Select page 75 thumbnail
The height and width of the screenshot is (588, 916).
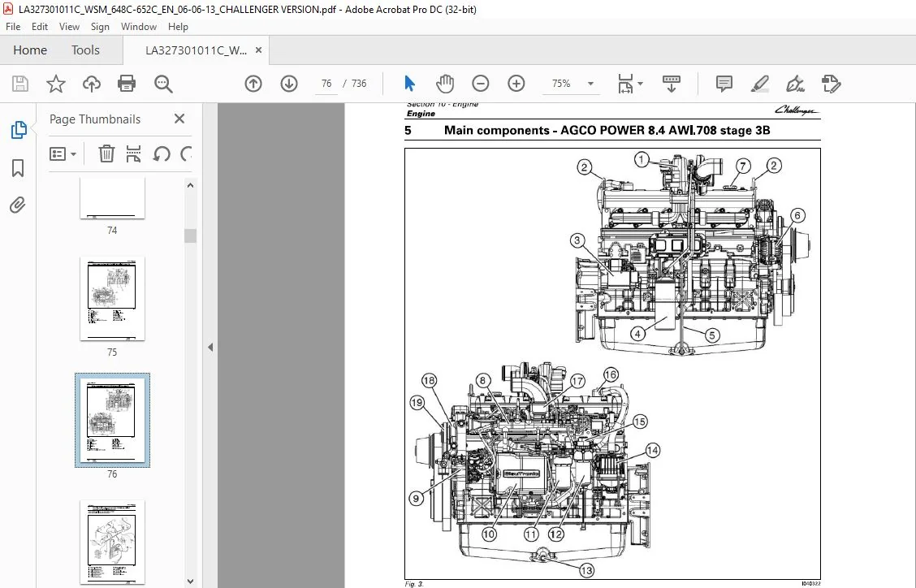[x=112, y=298]
